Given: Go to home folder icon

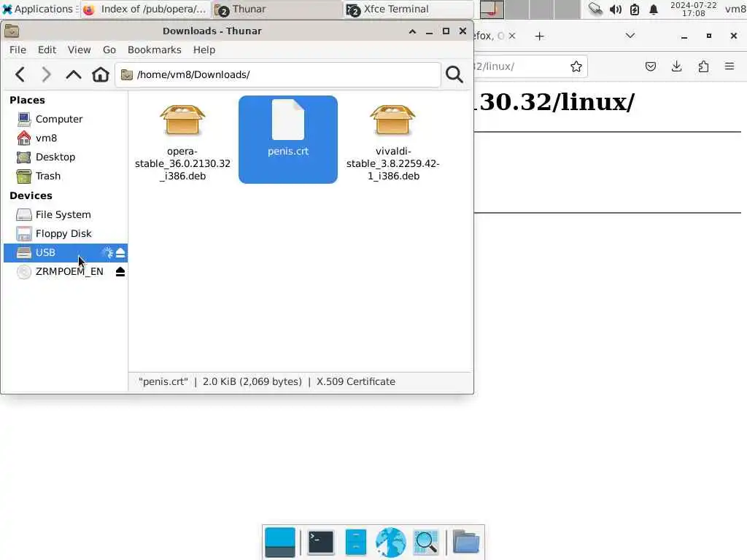Looking at the screenshot, I should (x=101, y=75).
